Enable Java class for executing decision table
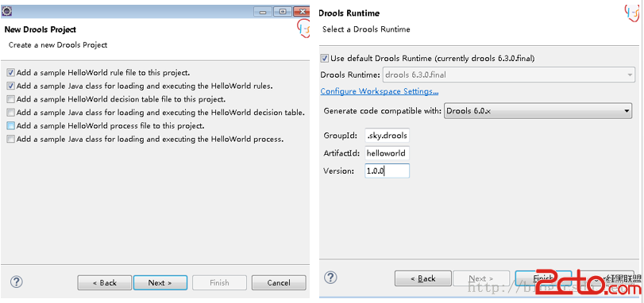644x303 pixels. tap(10, 113)
